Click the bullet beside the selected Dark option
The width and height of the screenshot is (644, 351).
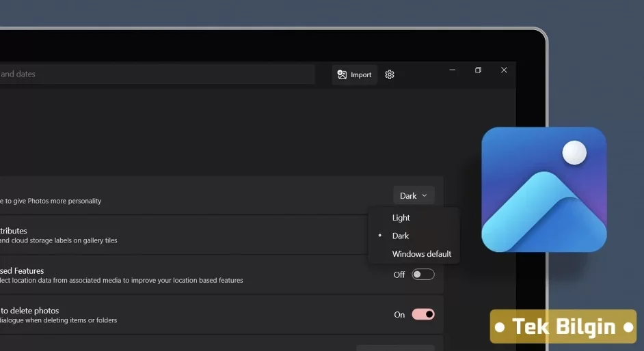click(380, 236)
